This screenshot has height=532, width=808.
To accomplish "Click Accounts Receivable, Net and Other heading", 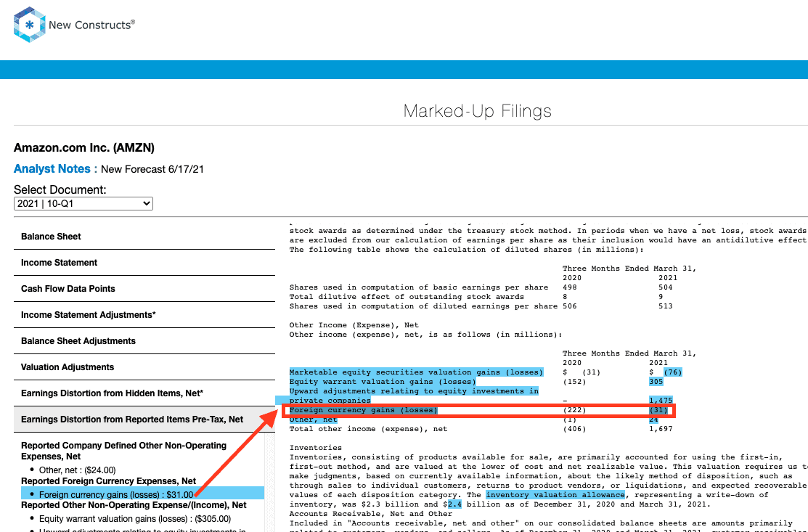I will (x=370, y=513).
